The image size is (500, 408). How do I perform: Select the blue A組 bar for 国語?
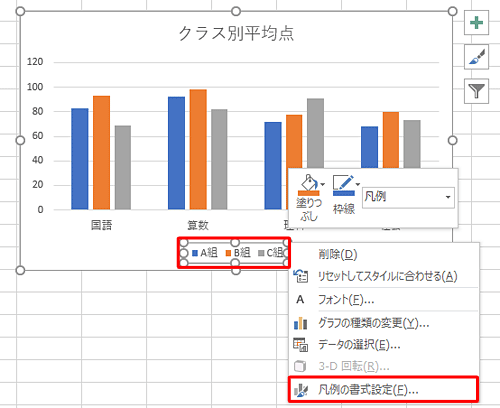coord(80,159)
